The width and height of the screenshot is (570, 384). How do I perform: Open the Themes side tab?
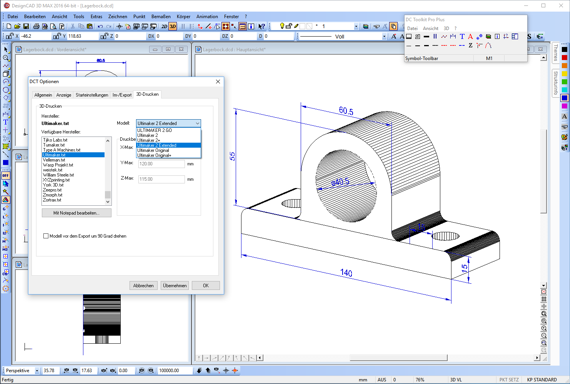(x=555, y=54)
